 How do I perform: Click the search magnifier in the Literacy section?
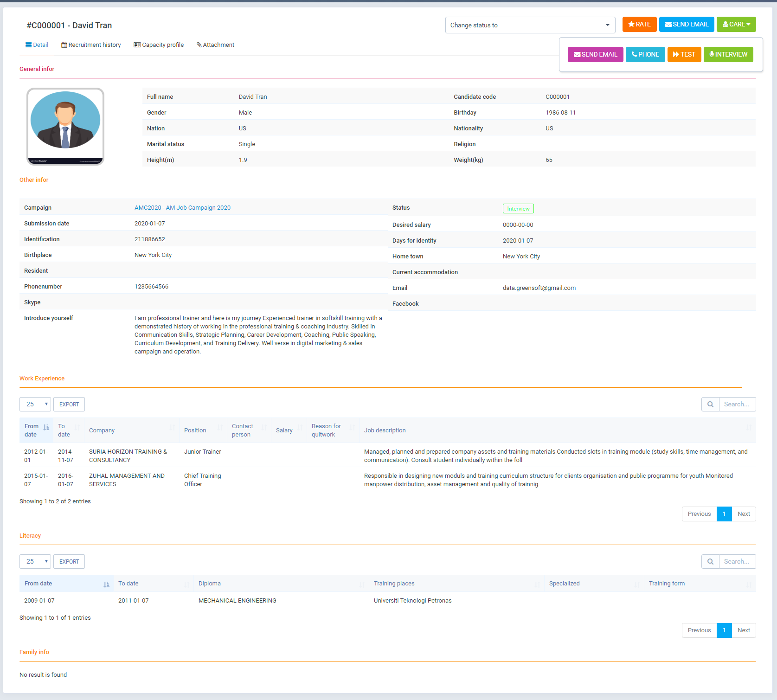[x=710, y=561]
